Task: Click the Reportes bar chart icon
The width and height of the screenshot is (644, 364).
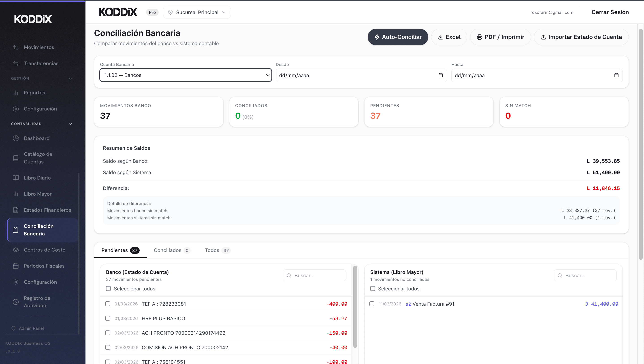Action: pos(16,93)
